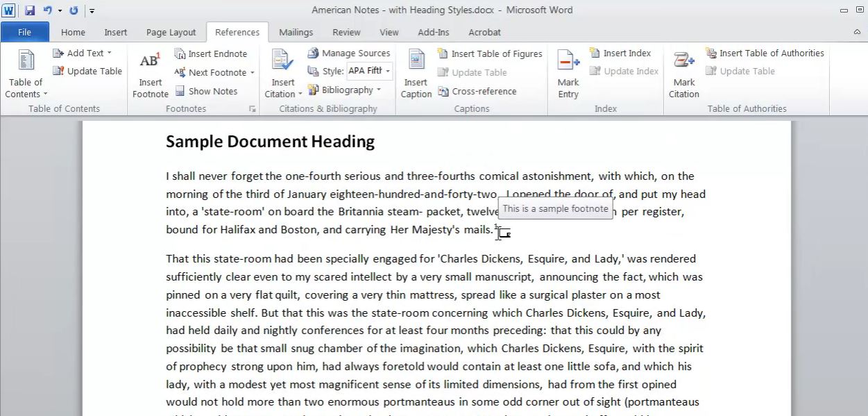
Task: Open the Insert Citation menu
Action: 282,74
